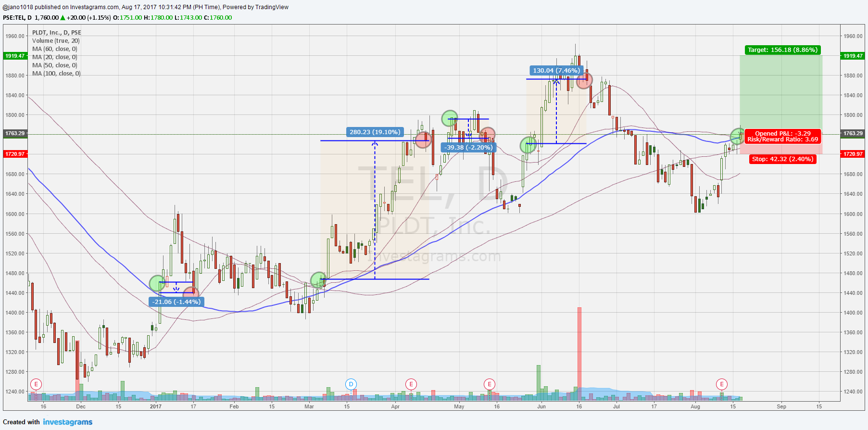
Task: Click the Mar label on time axis
Action: coord(309,407)
